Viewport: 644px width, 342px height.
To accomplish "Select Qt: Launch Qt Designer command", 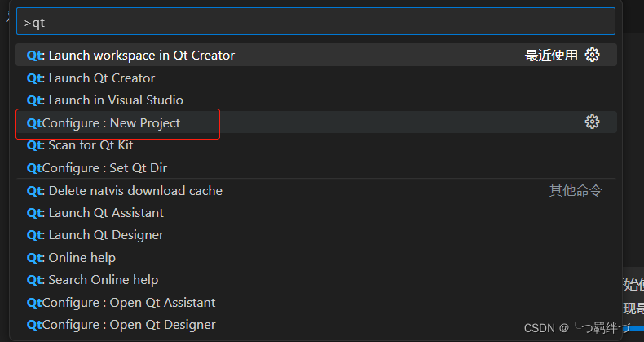I will pyautogui.click(x=315, y=235).
